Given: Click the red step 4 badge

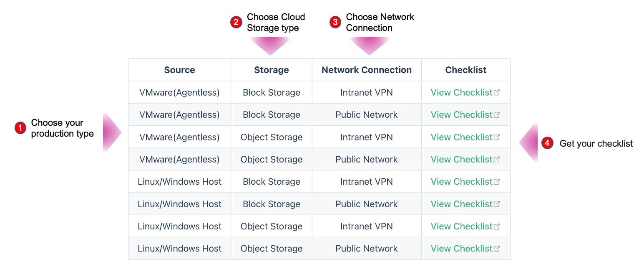Looking at the screenshot, I should point(547,143).
